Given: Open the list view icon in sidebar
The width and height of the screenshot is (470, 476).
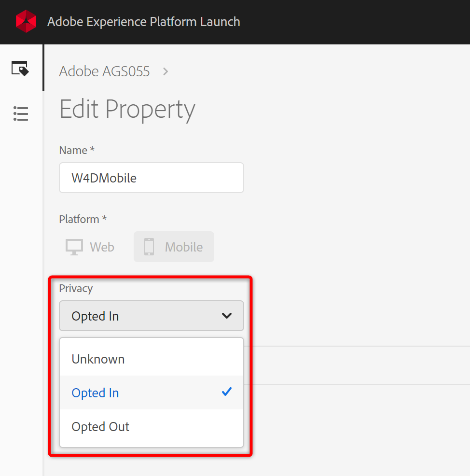Looking at the screenshot, I should click(21, 114).
